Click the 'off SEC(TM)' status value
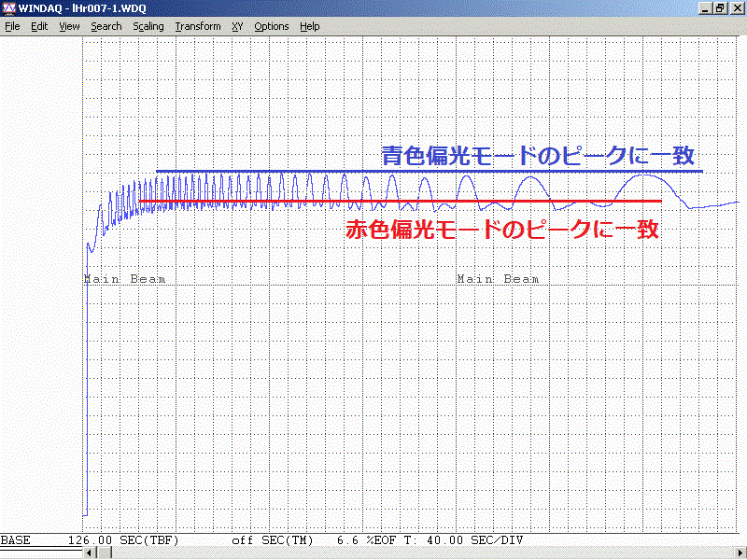Image resolution: width=747 pixels, height=560 pixels. (x=273, y=540)
